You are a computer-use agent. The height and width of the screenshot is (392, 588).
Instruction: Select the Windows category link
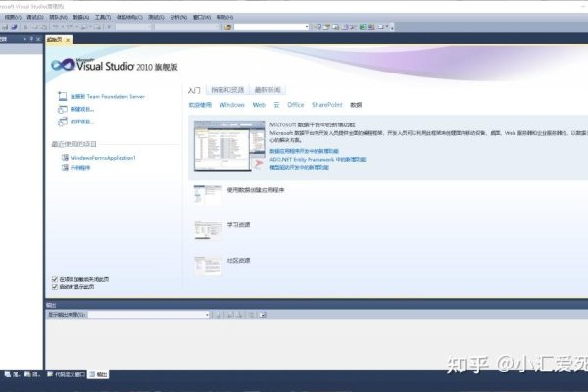pyautogui.click(x=231, y=105)
